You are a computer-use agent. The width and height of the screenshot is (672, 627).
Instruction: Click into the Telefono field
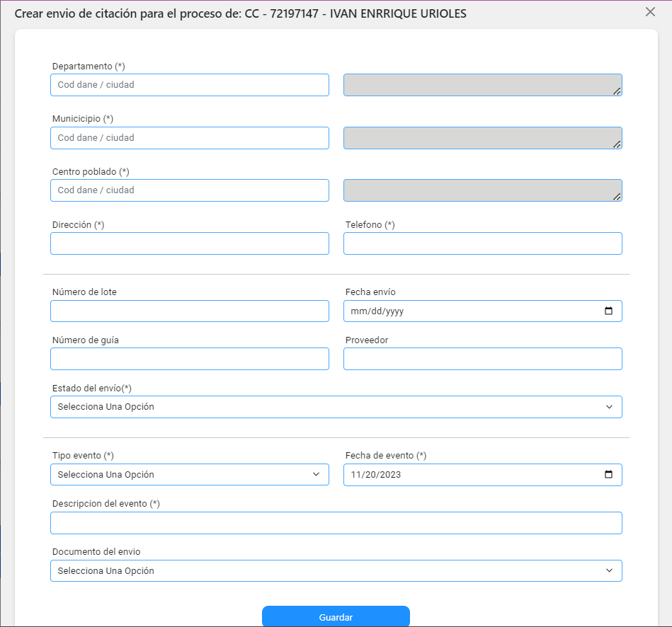482,243
